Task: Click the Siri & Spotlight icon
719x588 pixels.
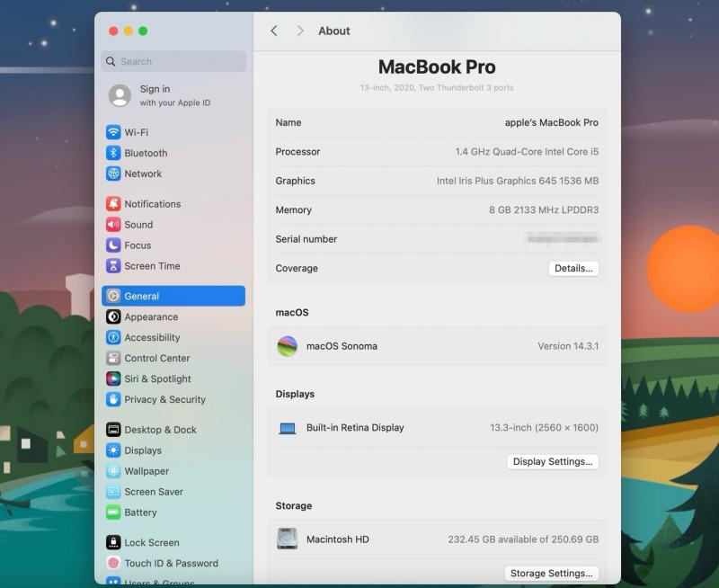Action: [113, 379]
